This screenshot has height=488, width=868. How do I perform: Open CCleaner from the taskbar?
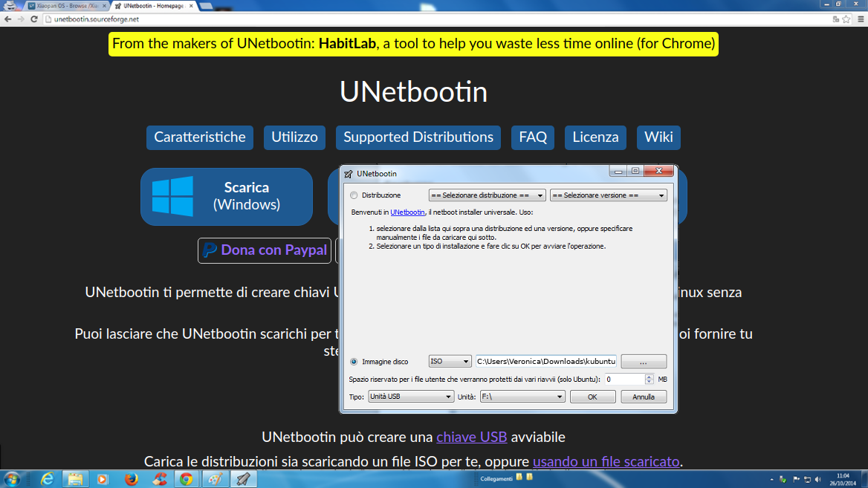160,479
